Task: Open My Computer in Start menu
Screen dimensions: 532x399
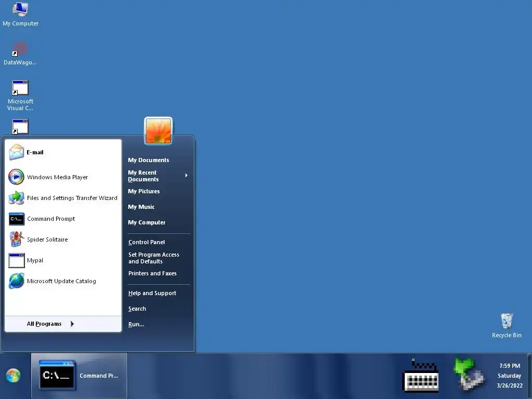Action: pos(147,222)
